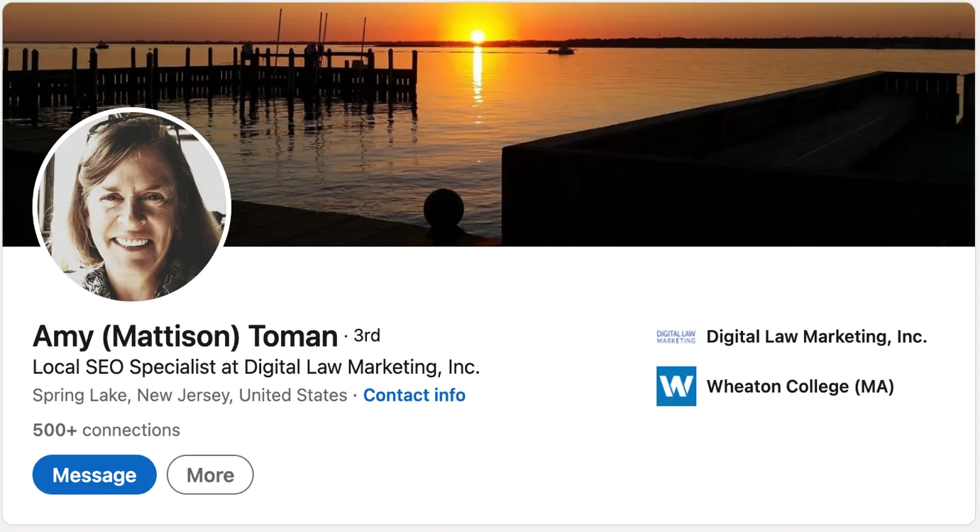Click the Spring Lake, New Jersey location
The image size is (980, 532).
click(189, 395)
